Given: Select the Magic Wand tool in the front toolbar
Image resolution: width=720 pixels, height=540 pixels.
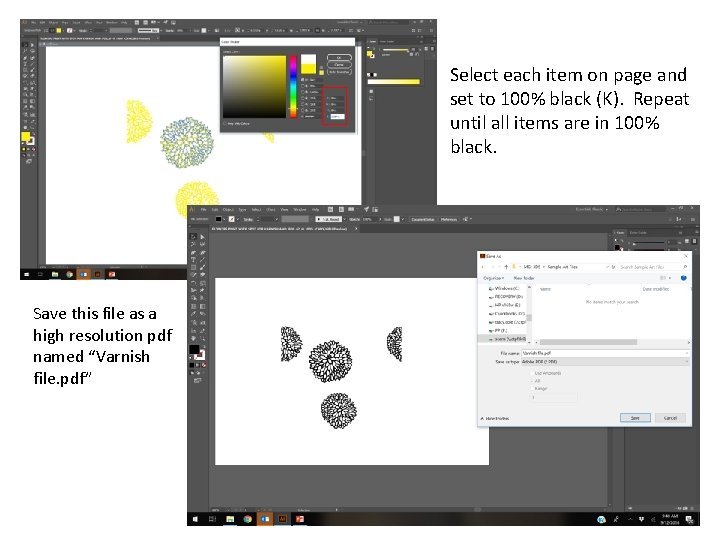Looking at the screenshot, I should pos(193,244).
